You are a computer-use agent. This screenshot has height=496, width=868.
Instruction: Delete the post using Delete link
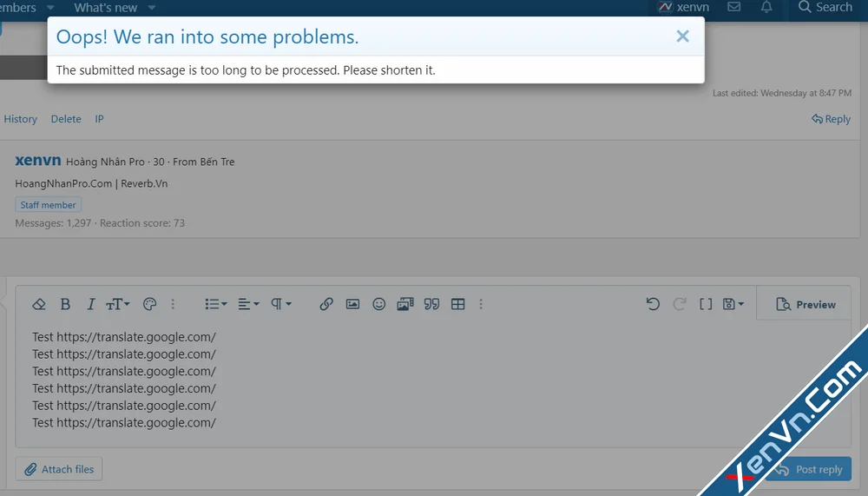coord(66,119)
